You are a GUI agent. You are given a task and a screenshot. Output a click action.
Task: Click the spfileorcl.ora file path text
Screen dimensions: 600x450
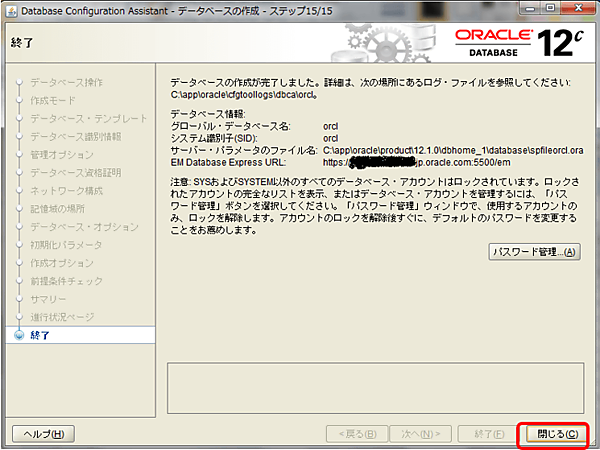pos(453,150)
